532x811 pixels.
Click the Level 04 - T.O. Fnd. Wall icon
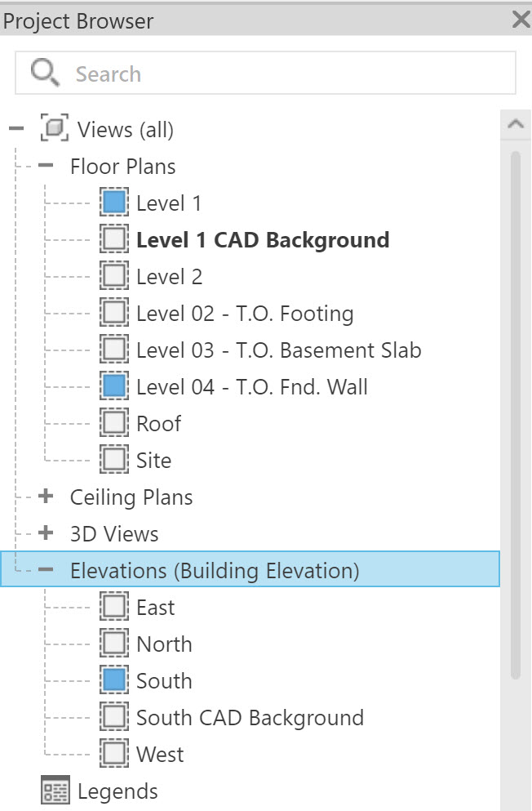coord(113,385)
